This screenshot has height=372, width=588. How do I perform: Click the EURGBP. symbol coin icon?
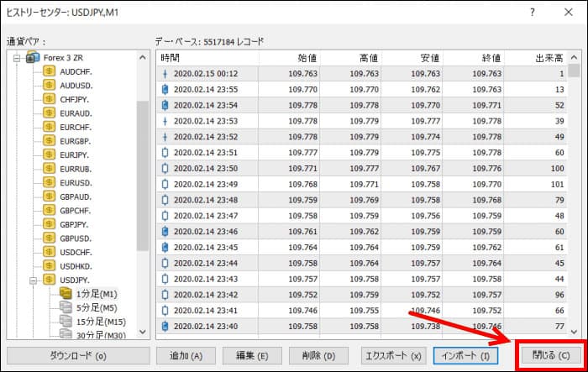point(49,140)
